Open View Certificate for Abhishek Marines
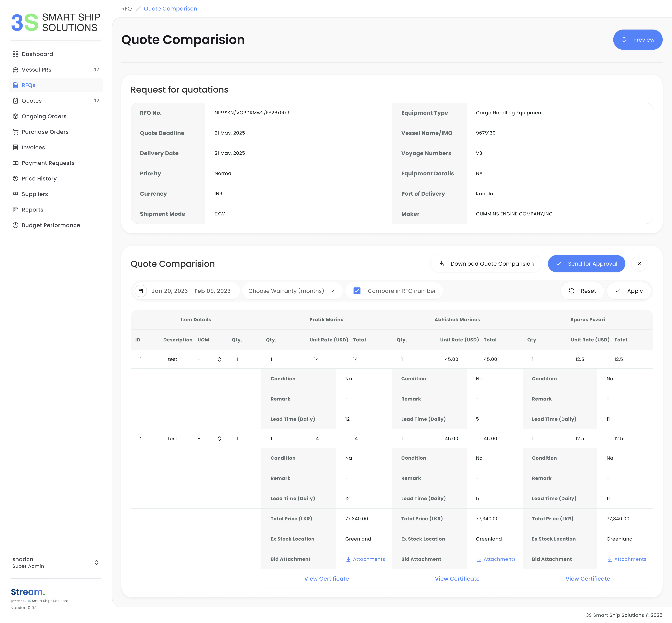This screenshot has height=623, width=672. (457, 579)
